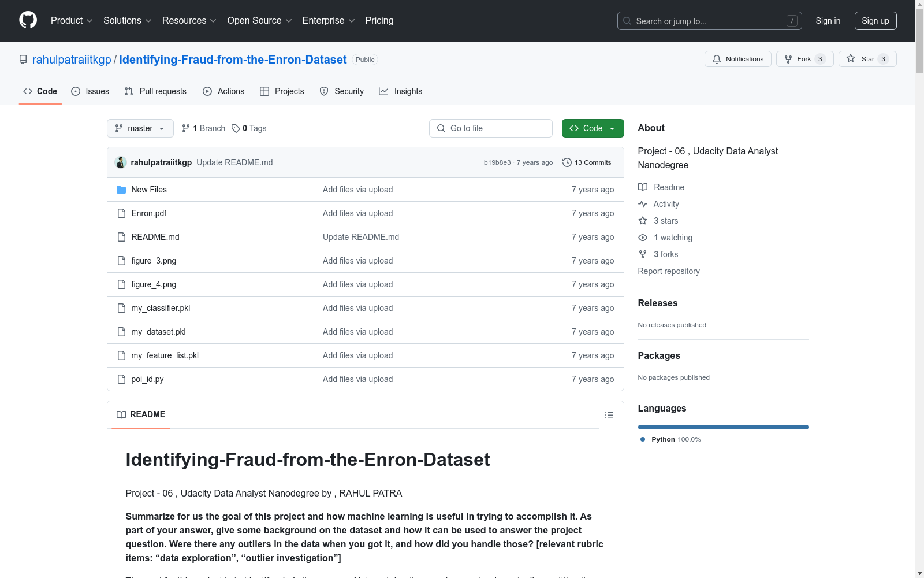Screen dimensions: 924x578
Task: Click the README.md file icon
Action: point(121,237)
